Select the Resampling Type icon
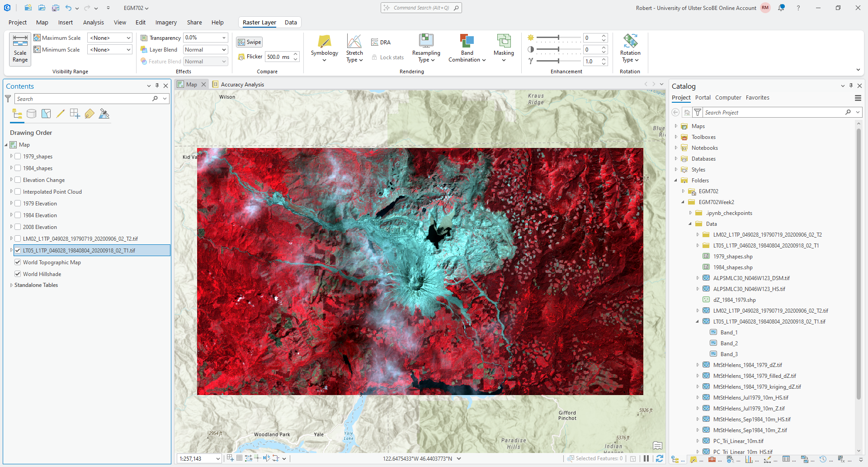This screenshot has height=467, width=868. click(426, 42)
